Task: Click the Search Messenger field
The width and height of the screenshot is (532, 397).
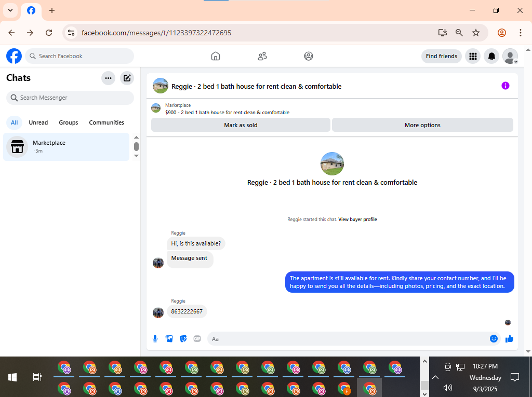Action: pyautogui.click(x=70, y=98)
